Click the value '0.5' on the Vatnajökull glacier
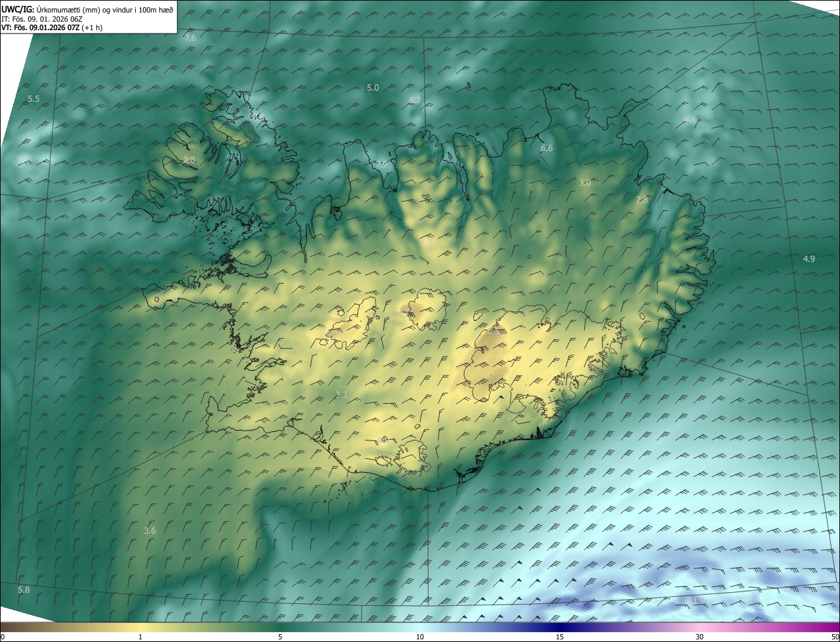The image size is (840, 642). 492,332
